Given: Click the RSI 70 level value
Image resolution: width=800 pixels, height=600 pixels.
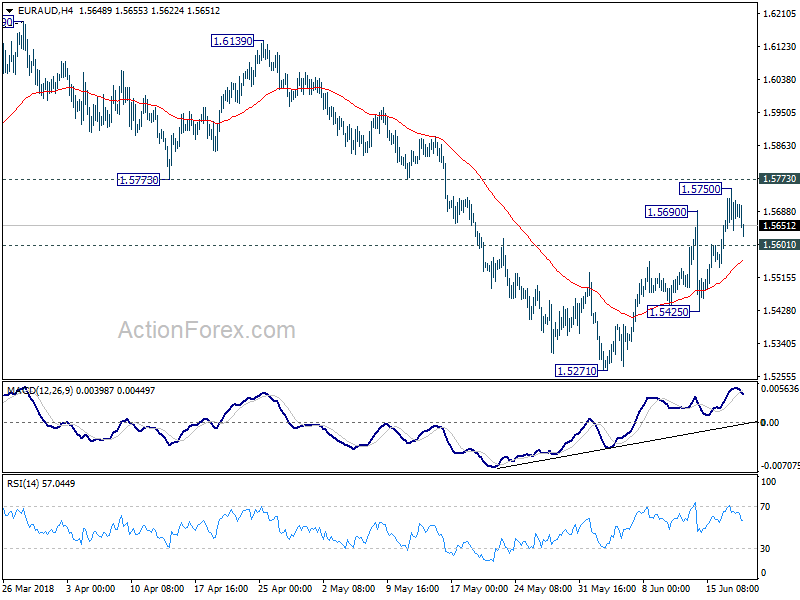Looking at the screenshot, I should coord(765,507).
